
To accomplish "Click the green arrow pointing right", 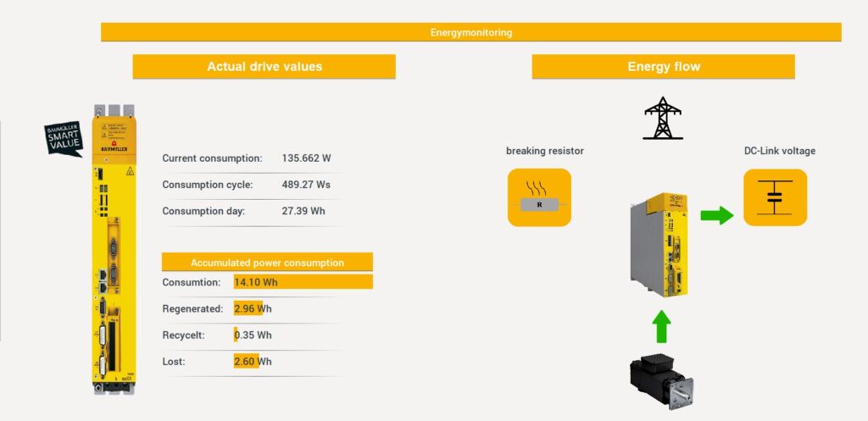I will click(x=717, y=215).
